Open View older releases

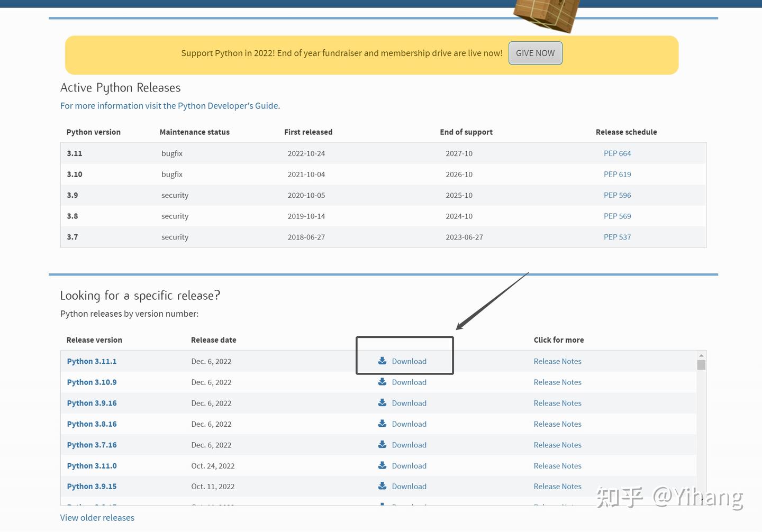click(x=97, y=517)
